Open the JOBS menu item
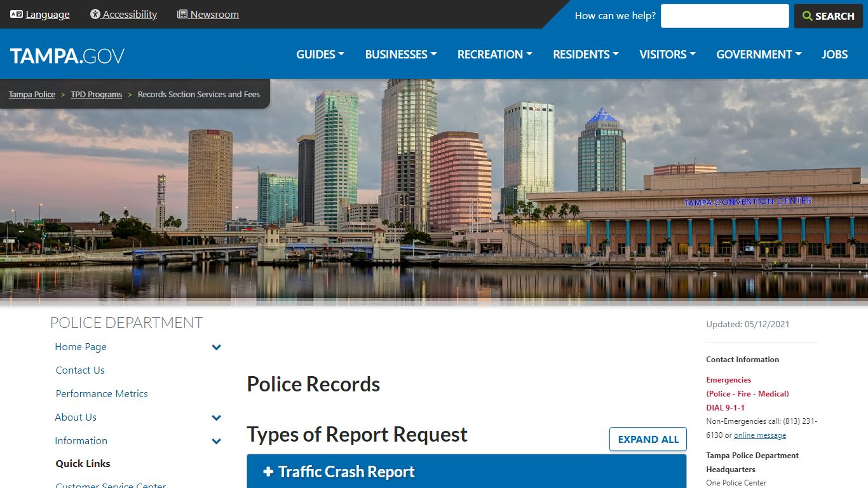The image size is (868, 488). 835,55
